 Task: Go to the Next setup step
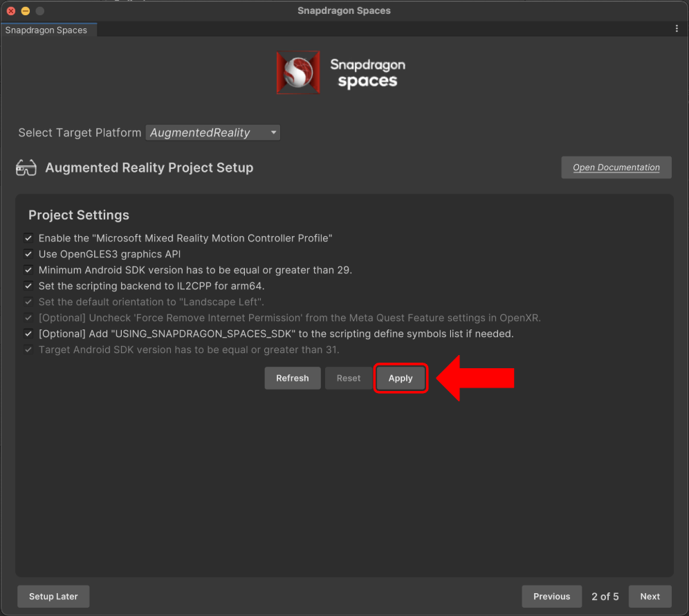[650, 596]
